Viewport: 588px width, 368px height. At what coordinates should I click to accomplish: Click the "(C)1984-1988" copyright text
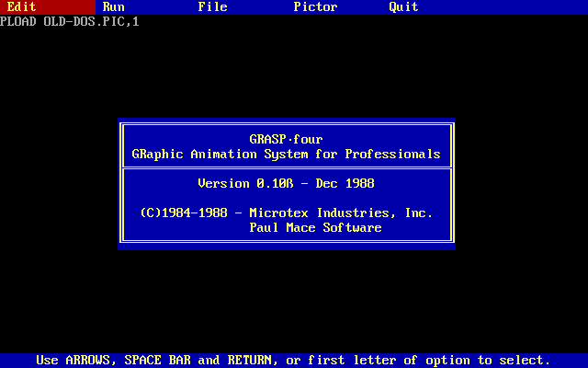183,213
